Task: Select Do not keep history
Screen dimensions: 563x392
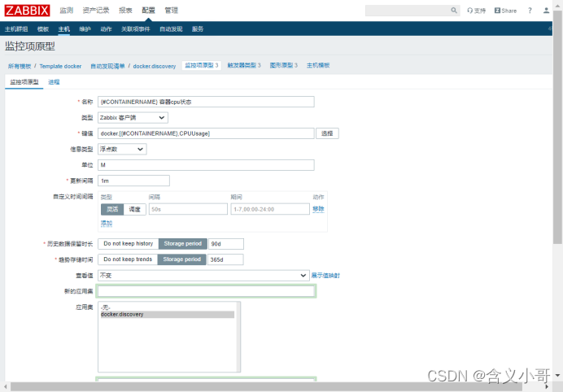Action: click(x=129, y=243)
